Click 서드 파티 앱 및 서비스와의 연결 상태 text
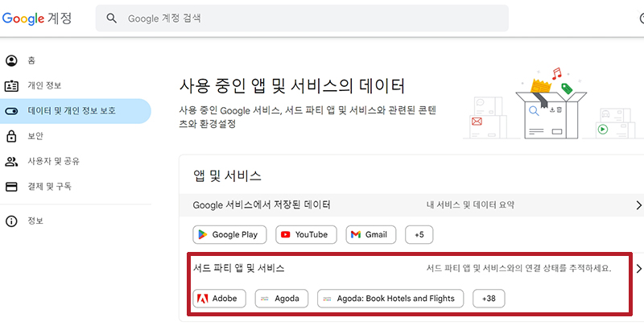The width and height of the screenshot is (644, 326). [x=519, y=269]
